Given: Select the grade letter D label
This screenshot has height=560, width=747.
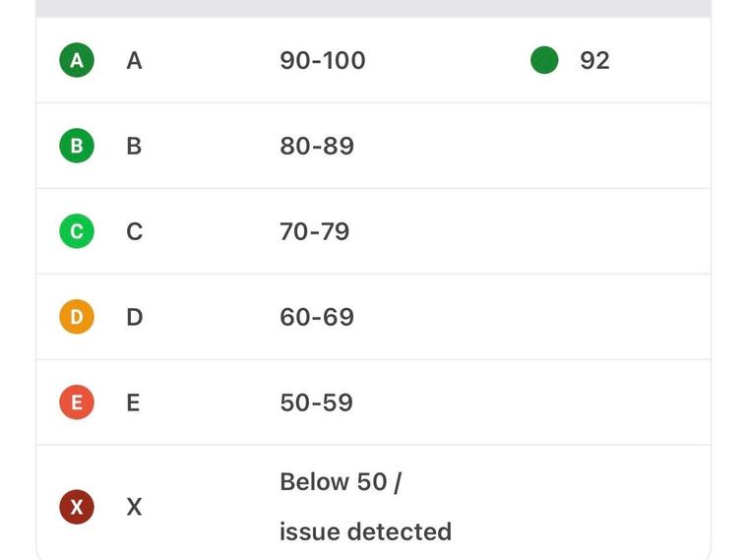Looking at the screenshot, I should [x=134, y=317].
